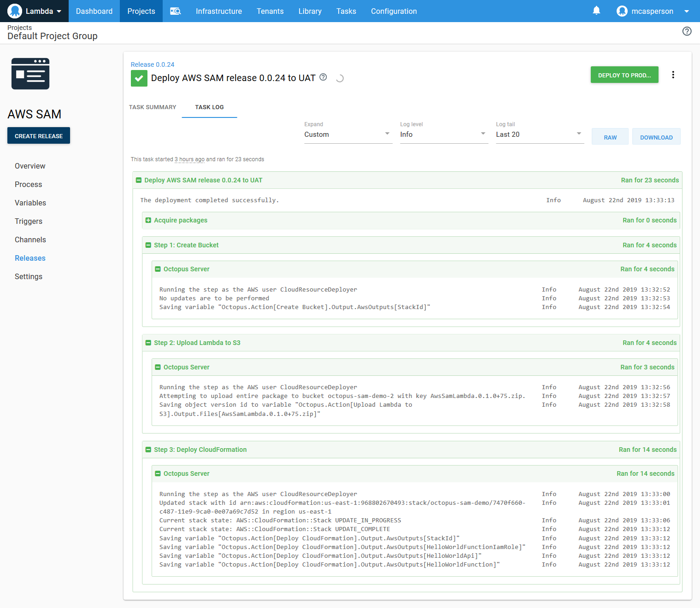Screen dimensions: 700x608
Task: Select Variables in the project sidebar
Action: 30,203
